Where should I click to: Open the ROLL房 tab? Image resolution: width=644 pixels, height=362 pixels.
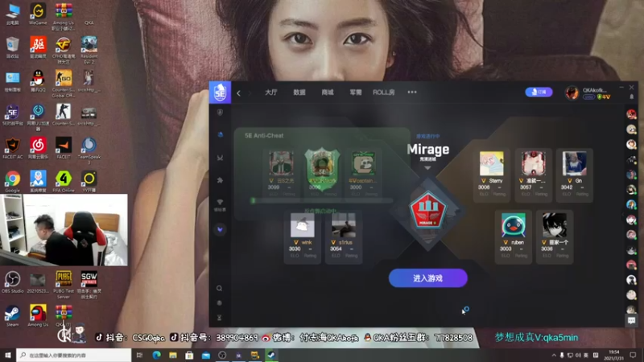[384, 93]
